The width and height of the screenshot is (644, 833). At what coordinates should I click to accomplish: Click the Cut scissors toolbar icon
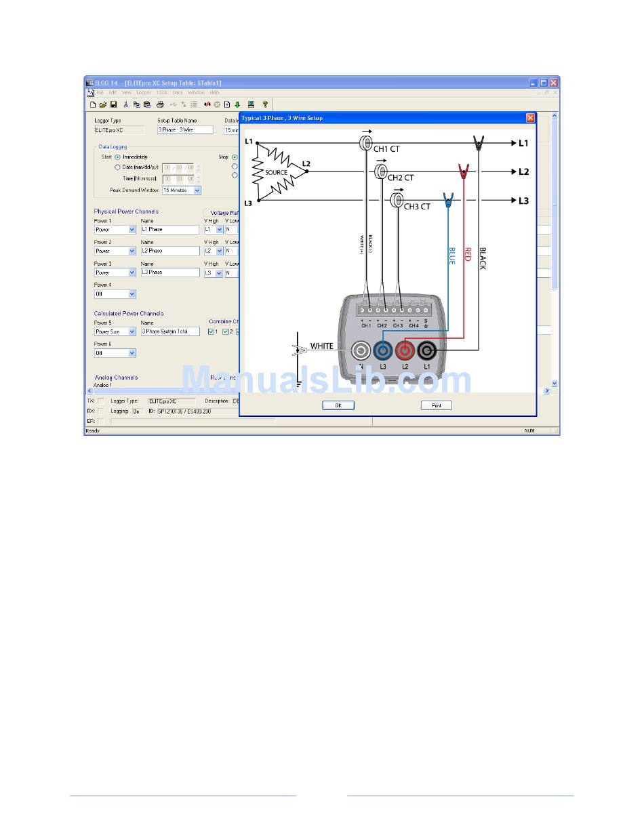[x=126, y=105]
